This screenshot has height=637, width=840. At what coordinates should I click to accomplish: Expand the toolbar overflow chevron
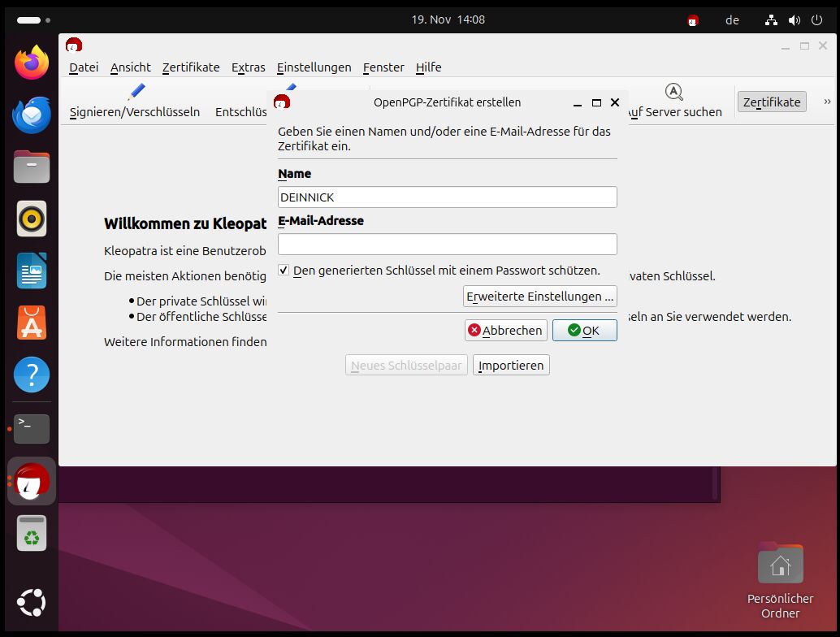827,102
